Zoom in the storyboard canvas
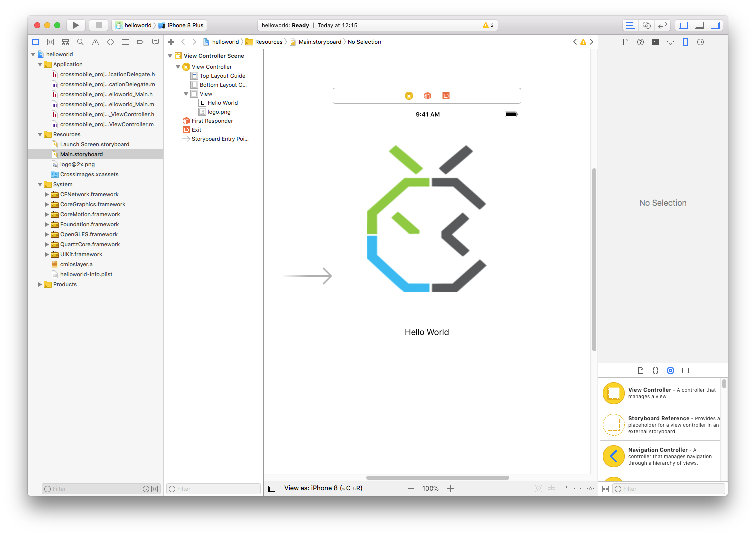This screenshot has width=756, height=536. tap(450, 489)
